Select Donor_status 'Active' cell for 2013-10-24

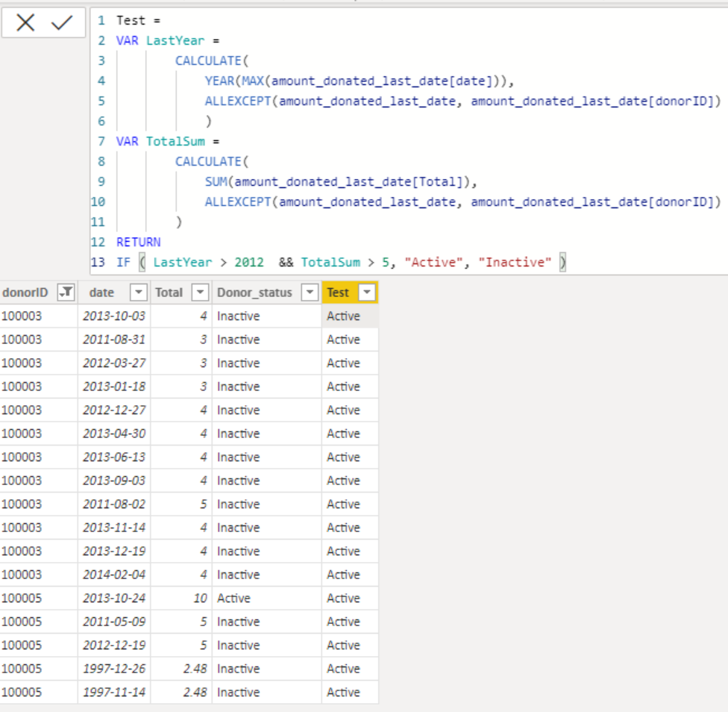point(267,599)
